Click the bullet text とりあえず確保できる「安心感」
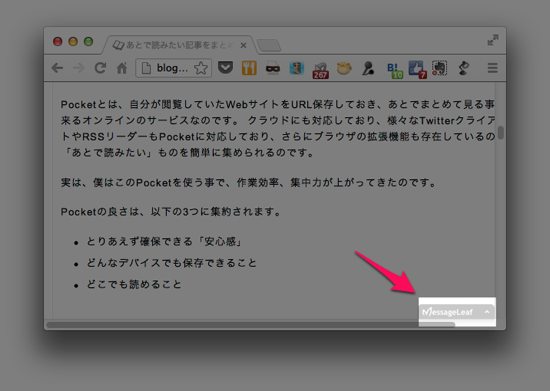The height and width of the screenshot is (391, 550). pos(164,242)
